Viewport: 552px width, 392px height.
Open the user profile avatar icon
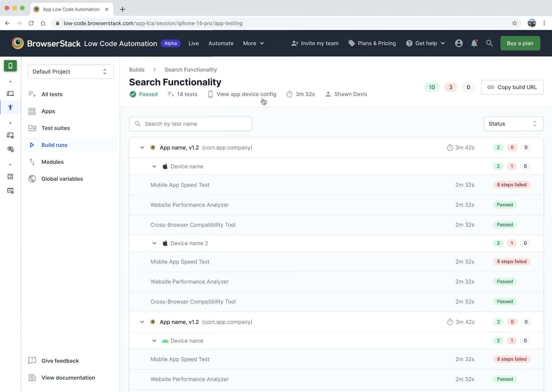click(459, 43)
